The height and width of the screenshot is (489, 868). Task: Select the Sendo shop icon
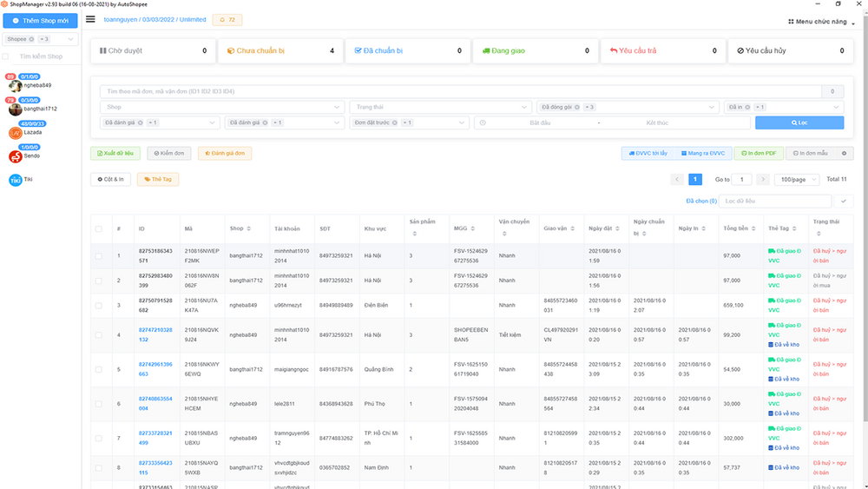pyautogui.click(x=15, y=156)
